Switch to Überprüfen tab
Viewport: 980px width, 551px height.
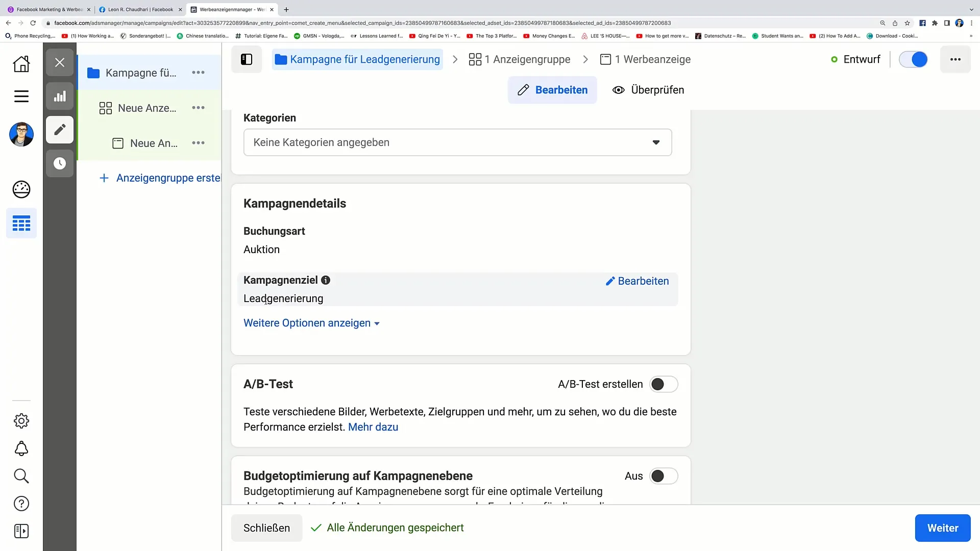pos(648,90)
